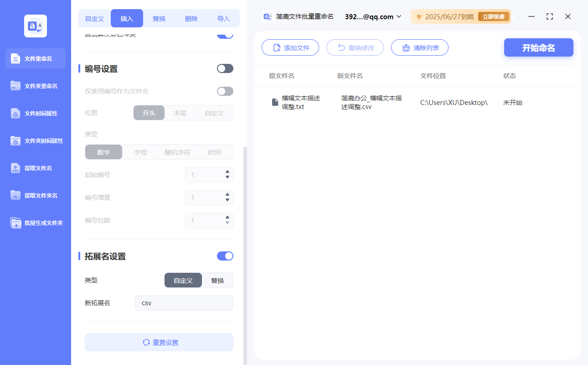588x365 pixels.
Task: Open the 文件时间属性 file time attributes tool
Action: [x=35, y=113]
